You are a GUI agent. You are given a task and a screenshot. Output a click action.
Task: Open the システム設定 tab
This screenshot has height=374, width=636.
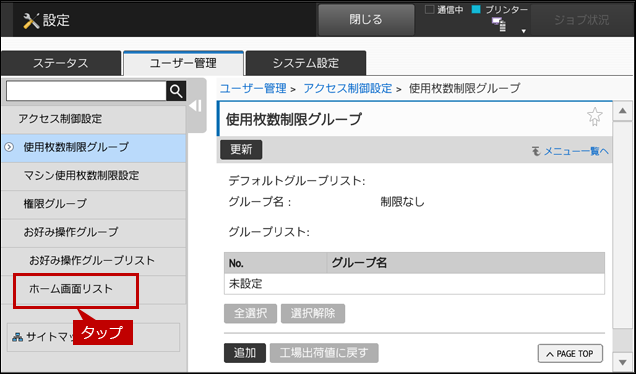click(306, 63)
